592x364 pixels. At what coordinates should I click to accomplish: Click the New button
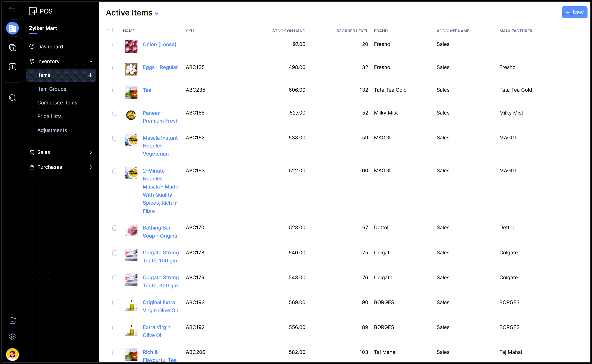click(x=575, y=12)
